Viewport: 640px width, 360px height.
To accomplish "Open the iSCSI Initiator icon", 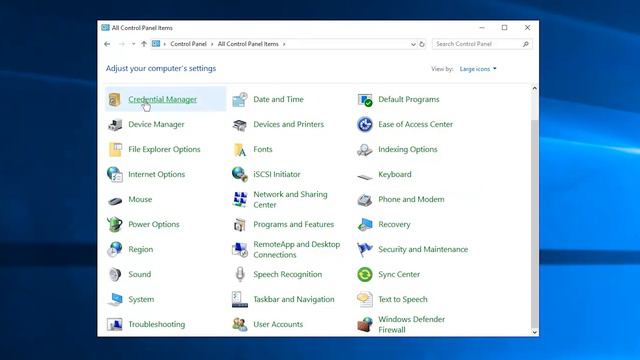I will tap(240, 174).
